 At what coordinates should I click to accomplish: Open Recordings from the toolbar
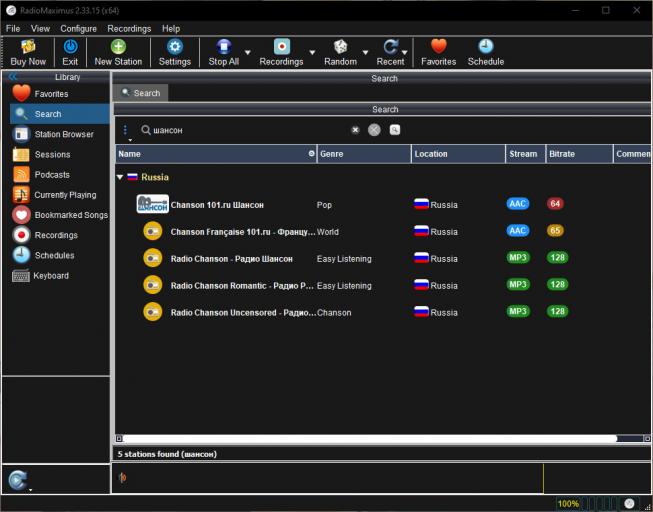[x=282, y=53]
